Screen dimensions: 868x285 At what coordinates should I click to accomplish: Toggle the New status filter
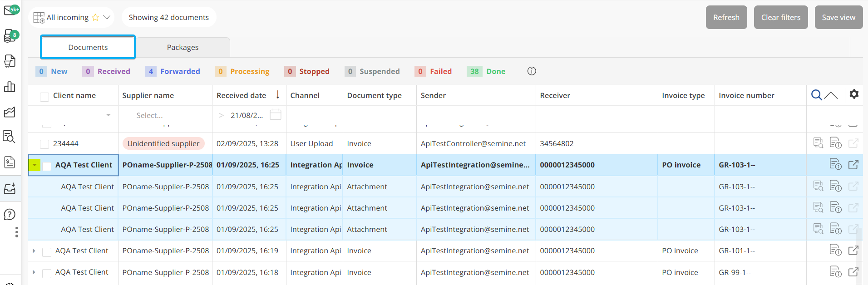52,71
